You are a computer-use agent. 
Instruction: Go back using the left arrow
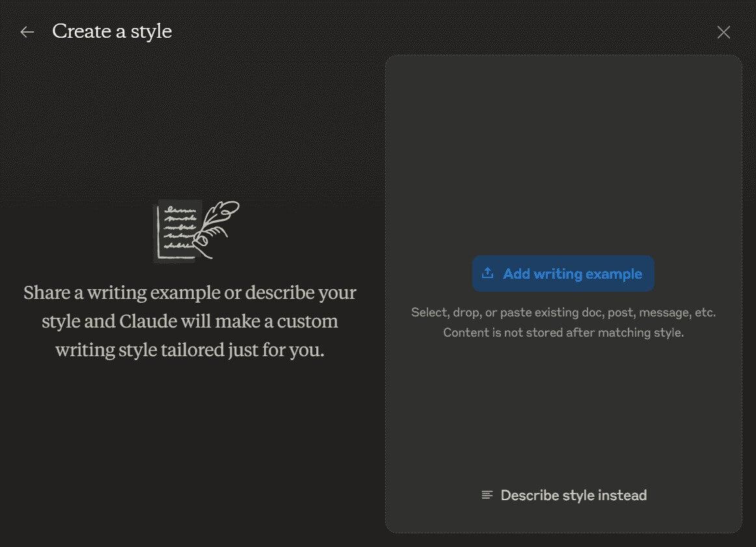point(27,32)
